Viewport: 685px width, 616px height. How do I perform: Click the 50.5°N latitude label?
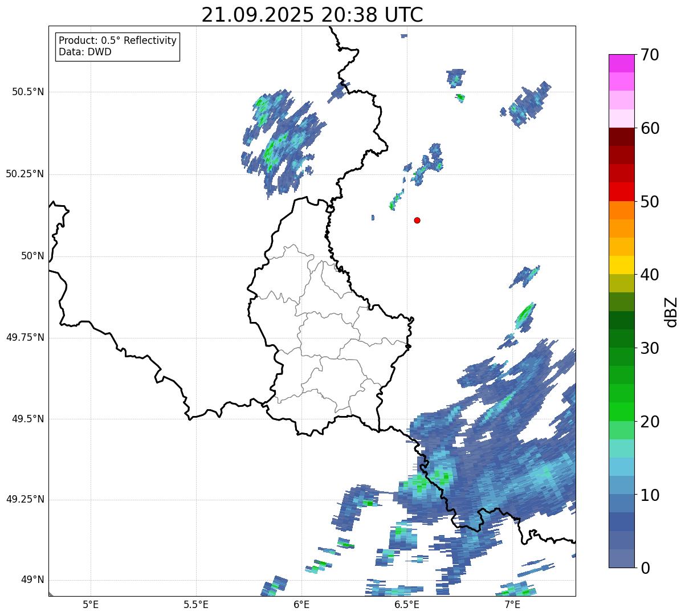tap(28, 92)
